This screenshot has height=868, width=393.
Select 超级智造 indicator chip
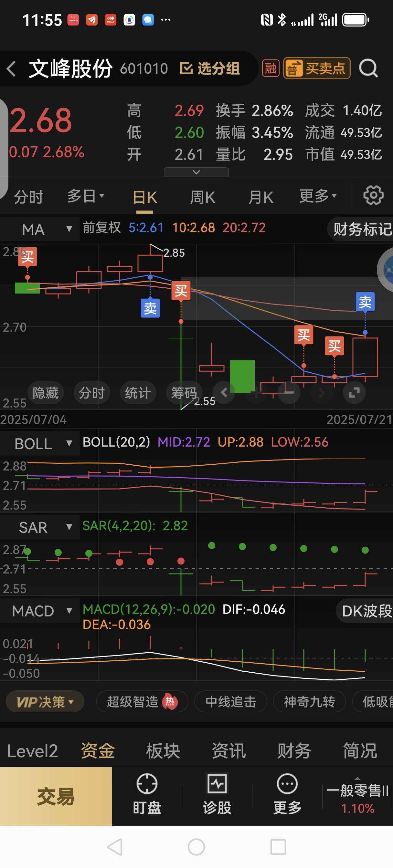coord(142,702)
